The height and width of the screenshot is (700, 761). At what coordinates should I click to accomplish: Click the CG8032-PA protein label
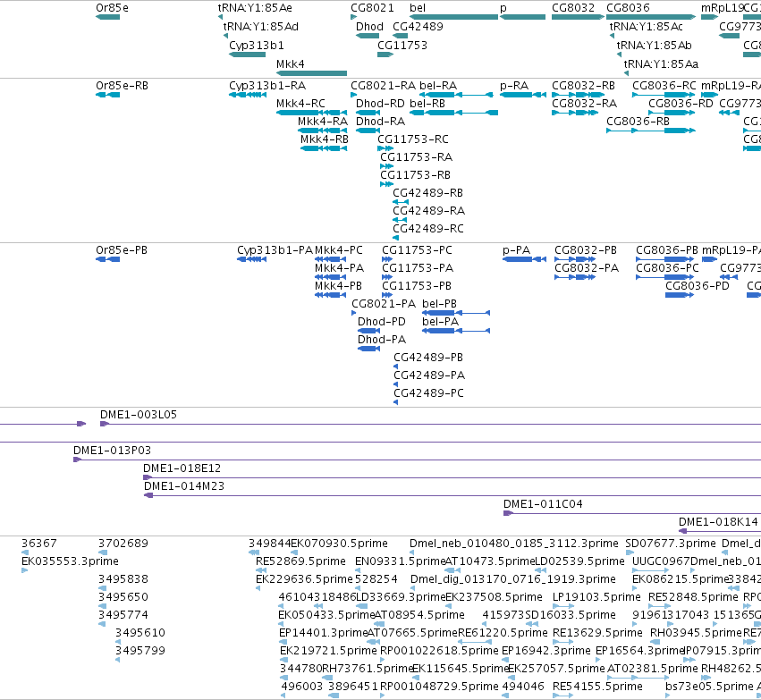[x=587, y=268]
